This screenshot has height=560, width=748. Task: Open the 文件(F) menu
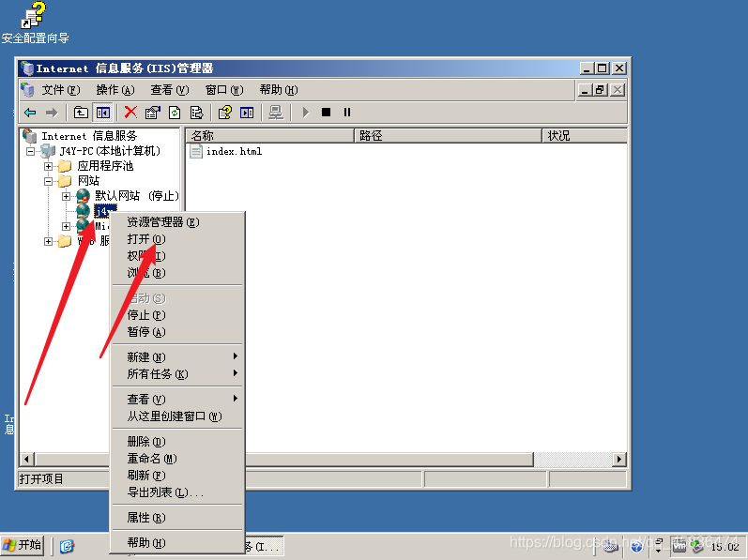[x=61, y=90]
